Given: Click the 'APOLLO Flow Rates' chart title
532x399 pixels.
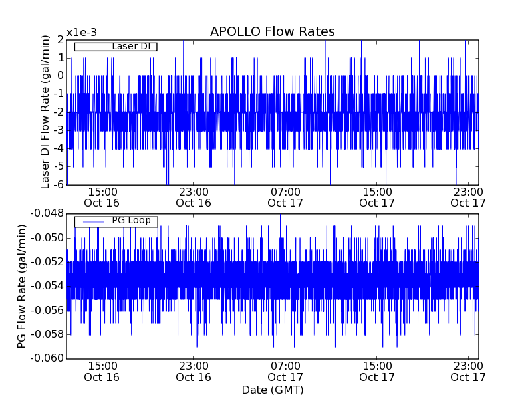Looking at the screenshot, I should [x=273, y=31].
